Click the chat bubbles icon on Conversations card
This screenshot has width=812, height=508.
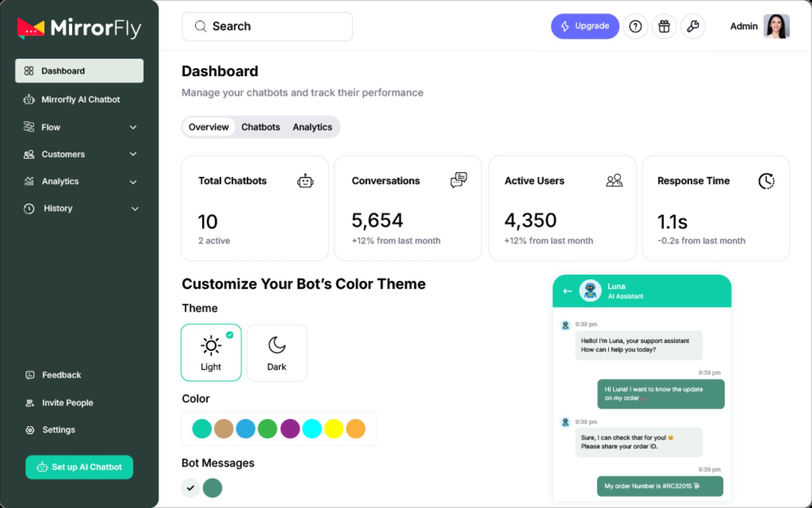pyautogui.click(x=458, y=180)
